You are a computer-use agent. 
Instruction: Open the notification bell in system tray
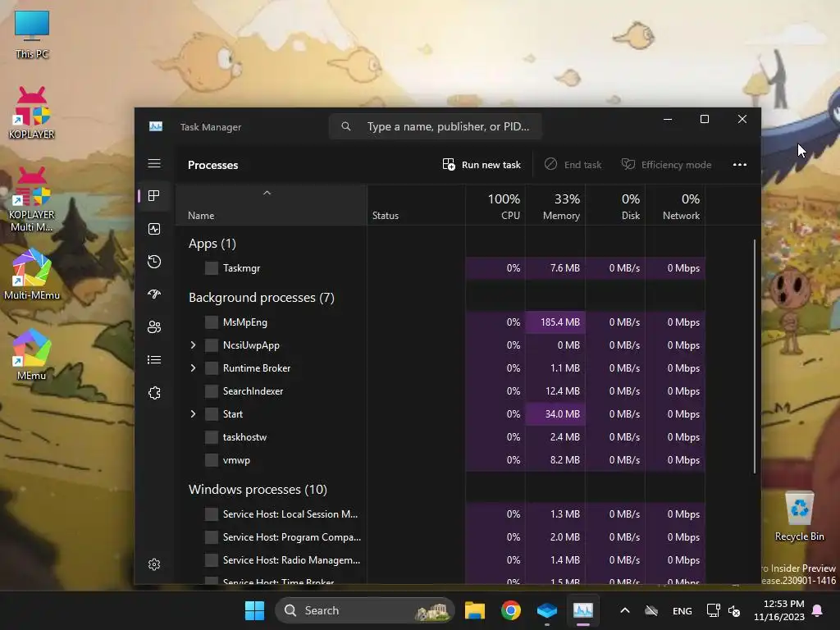pyautogui.click(x=818, y=610)
